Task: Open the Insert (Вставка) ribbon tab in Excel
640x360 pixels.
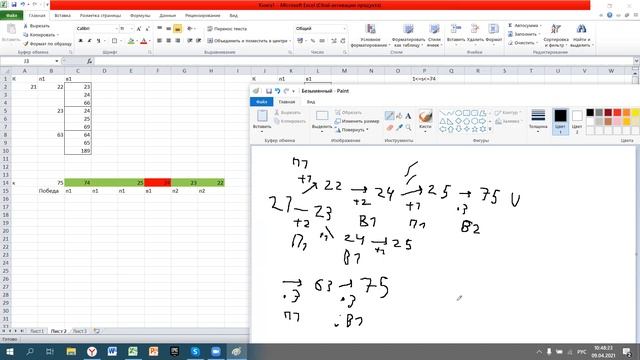Action: tap(62, 16)
